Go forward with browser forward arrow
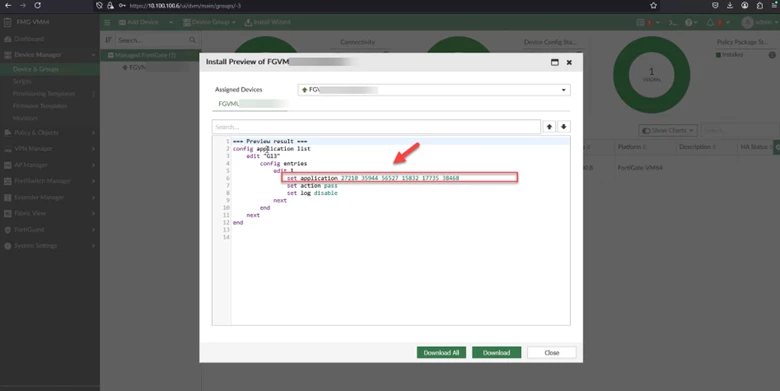780x391 pixels. [23, 5]
